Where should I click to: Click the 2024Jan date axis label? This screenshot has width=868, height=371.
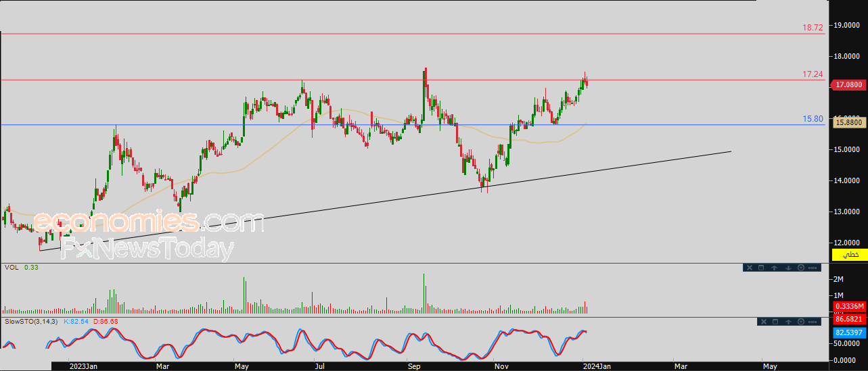[x=596, y=366]
